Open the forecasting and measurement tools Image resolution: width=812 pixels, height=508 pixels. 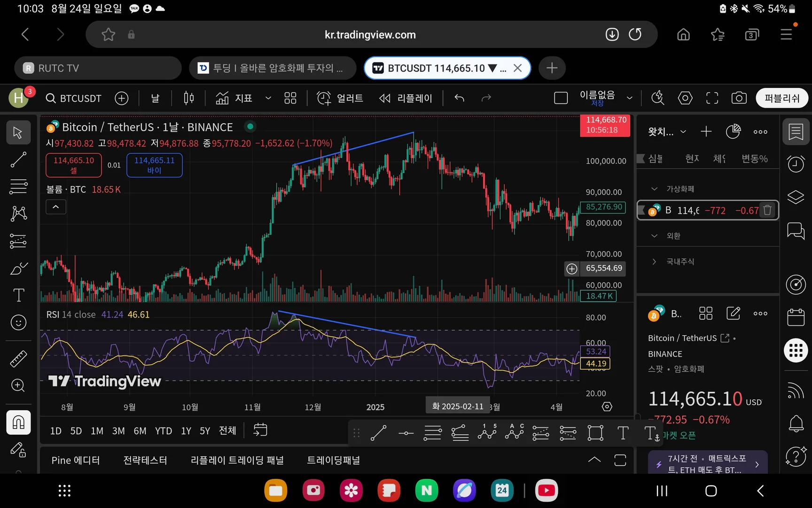(18, 241)
